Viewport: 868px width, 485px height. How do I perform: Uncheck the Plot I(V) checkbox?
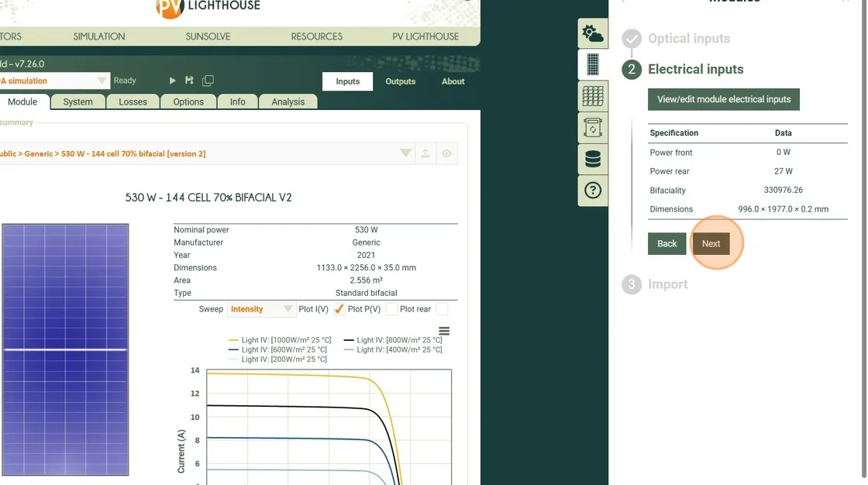coord(339,309)
